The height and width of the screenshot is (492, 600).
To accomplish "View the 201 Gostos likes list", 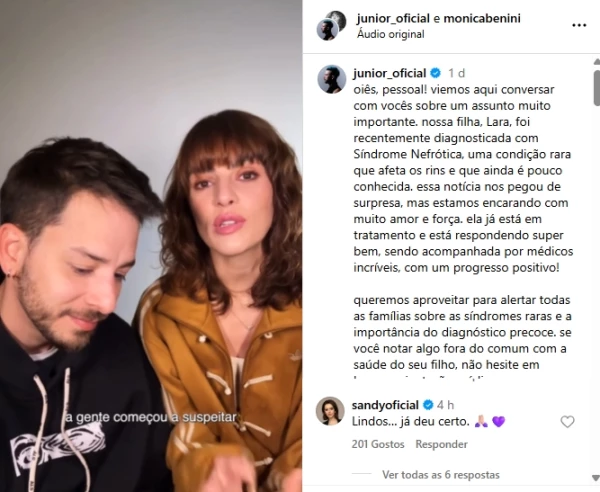I will click(378, 444).
